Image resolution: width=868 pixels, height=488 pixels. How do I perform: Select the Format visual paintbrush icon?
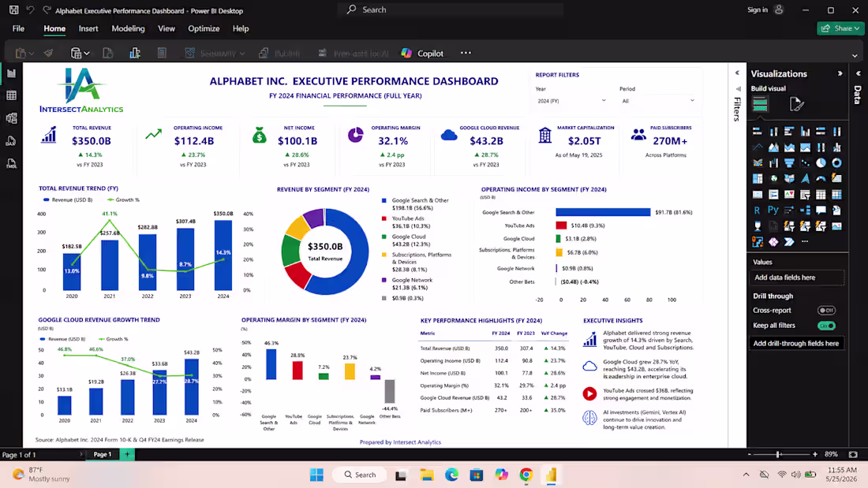796,104
